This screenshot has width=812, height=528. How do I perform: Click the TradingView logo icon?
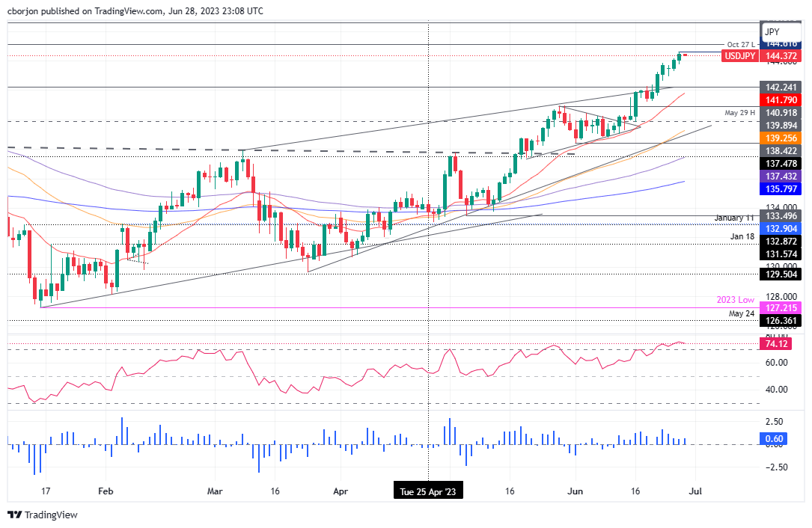pos(13,515)
